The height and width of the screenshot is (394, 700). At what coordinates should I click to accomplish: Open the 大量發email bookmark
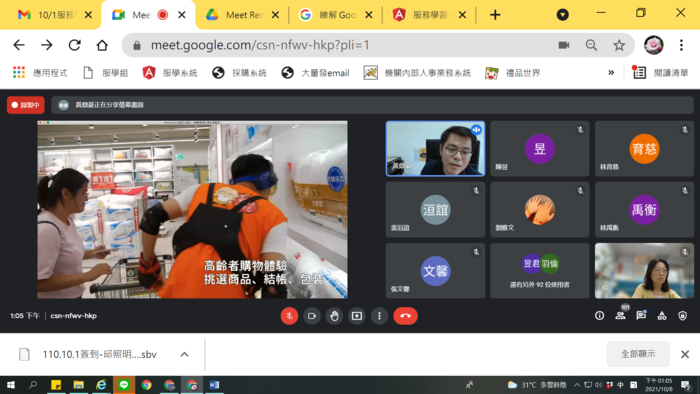(x=316, y=73)
